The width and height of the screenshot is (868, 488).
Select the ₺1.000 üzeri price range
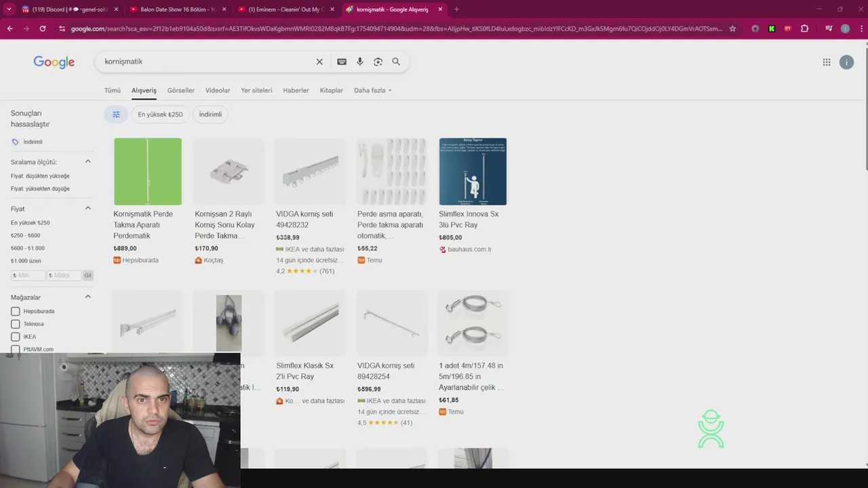[x=26, y=261]
